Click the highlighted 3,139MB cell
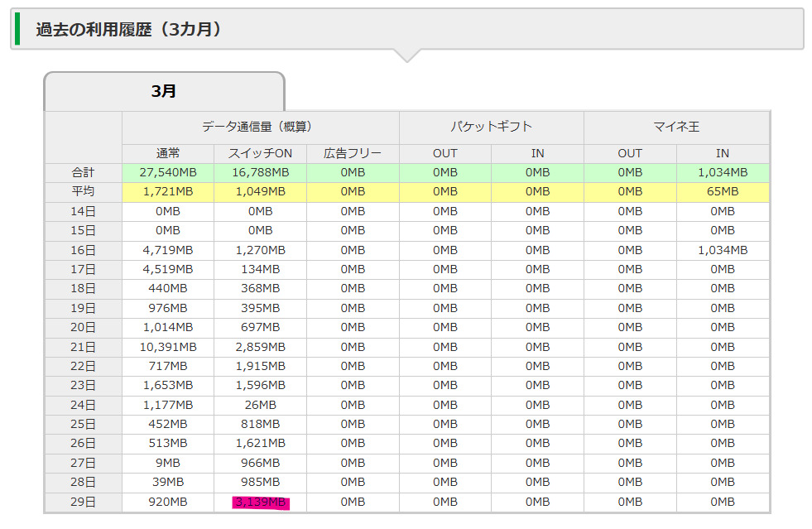The image size is (812, 529). coord(260,502)
